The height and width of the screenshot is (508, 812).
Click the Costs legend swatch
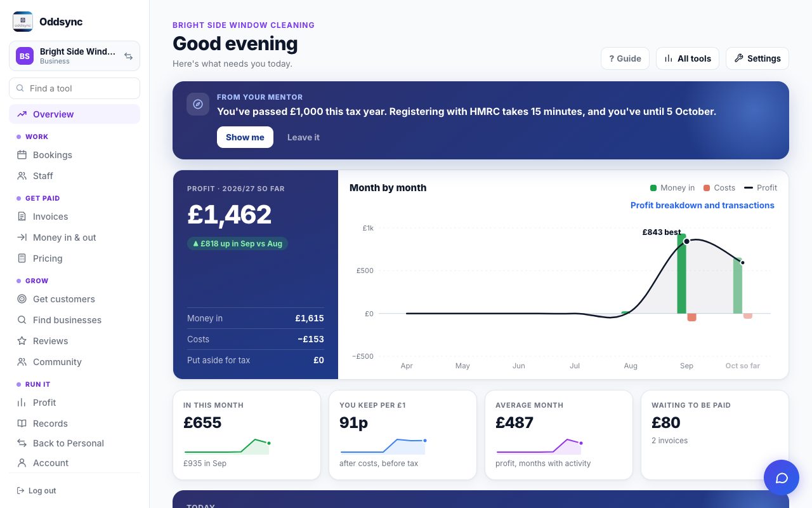707,188
